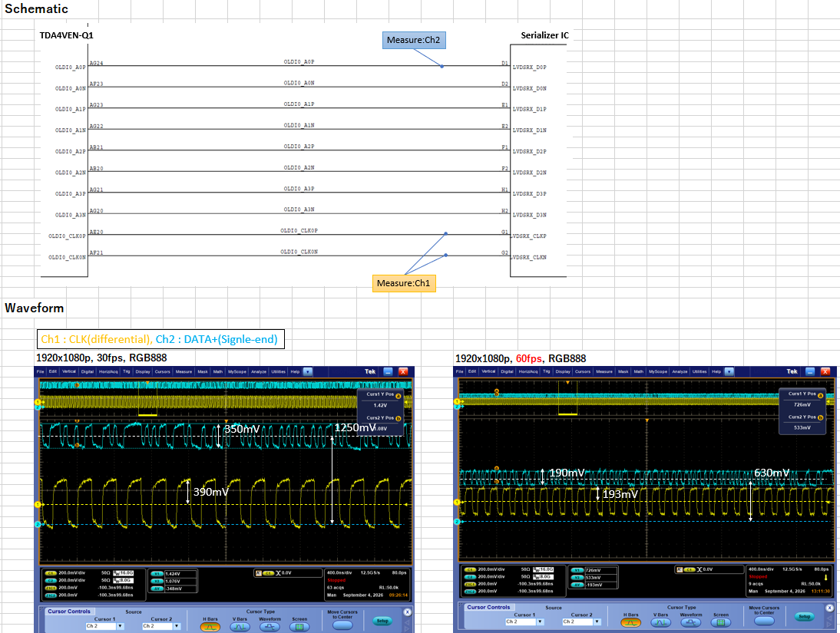The width and height of the screenshot is (840, 633).
Task: Select H Bars cursor type in right scope
Action: coord(630,622)
